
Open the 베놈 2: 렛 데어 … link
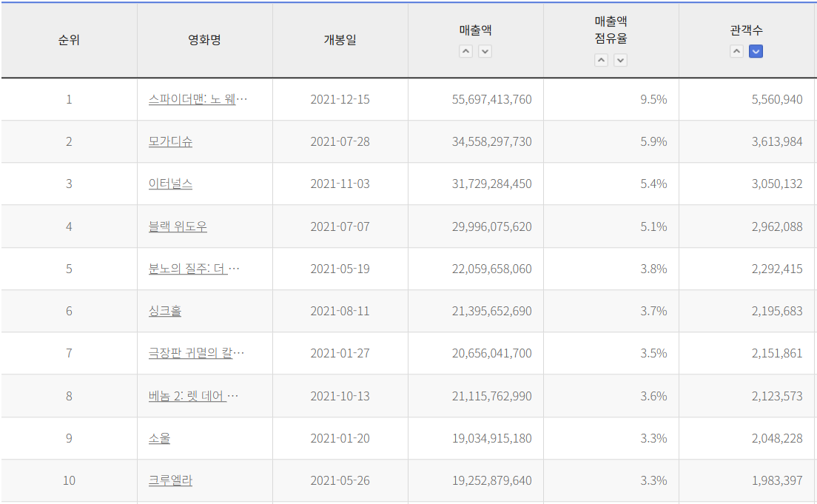(193, 396)
